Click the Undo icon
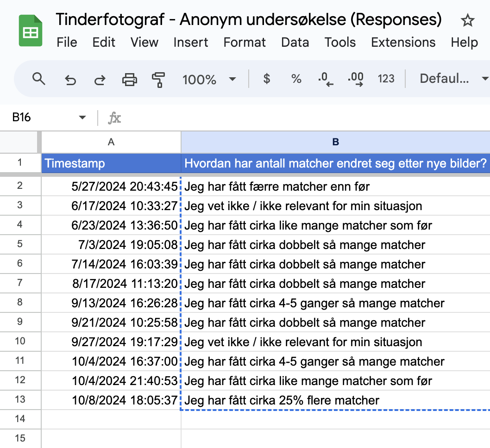The width and height of the screenshot is (490, 448). (x=70, y=79)
